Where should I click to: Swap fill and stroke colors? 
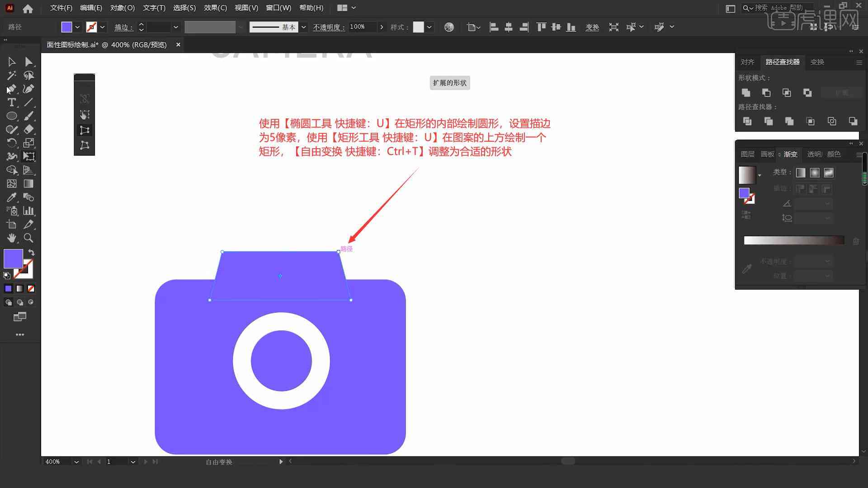pos(31,253)
